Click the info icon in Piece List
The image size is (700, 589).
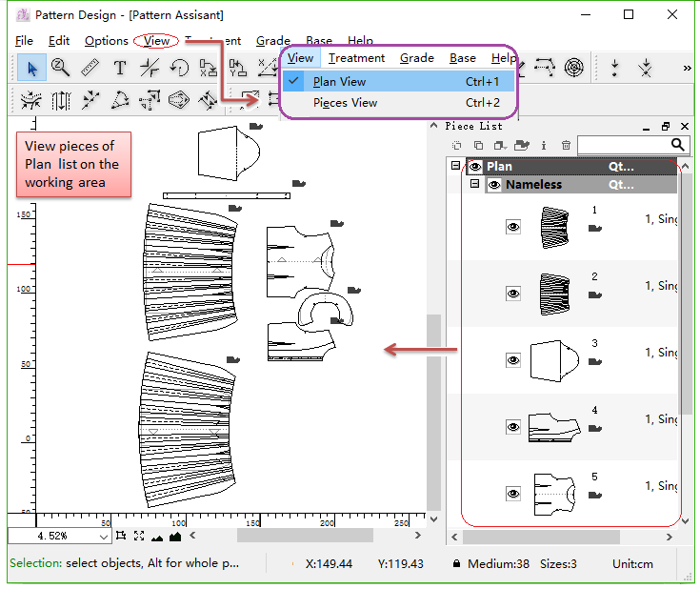tap(544, 145)
